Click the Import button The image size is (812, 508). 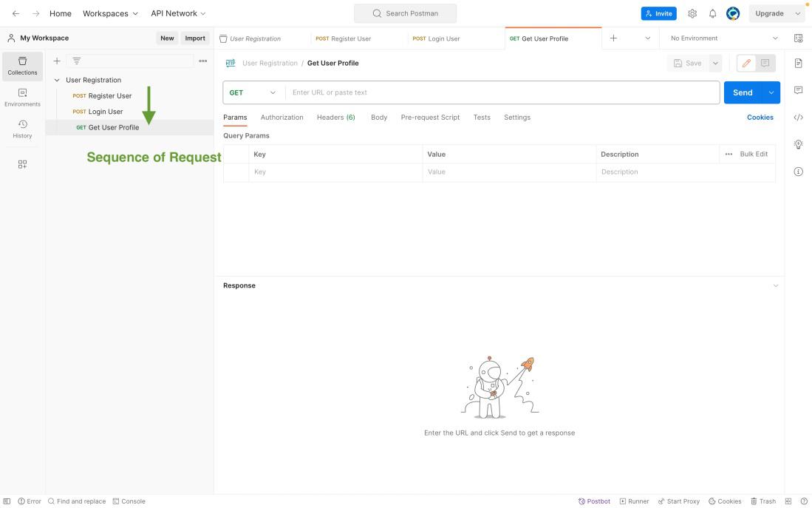click(x=195, y=38)
